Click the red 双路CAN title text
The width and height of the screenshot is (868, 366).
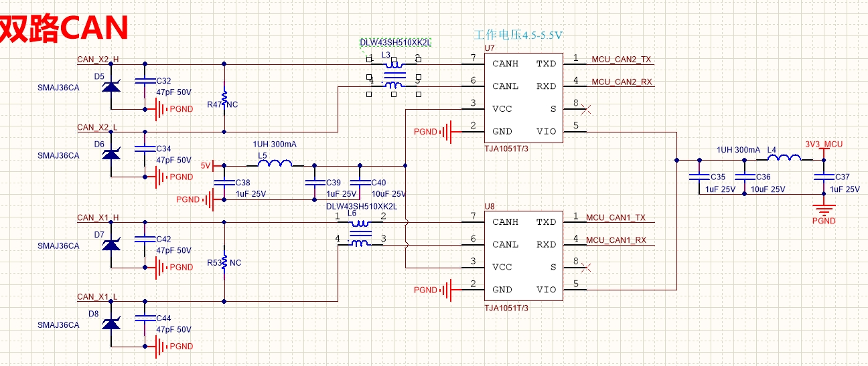click(x=64, y=28)
